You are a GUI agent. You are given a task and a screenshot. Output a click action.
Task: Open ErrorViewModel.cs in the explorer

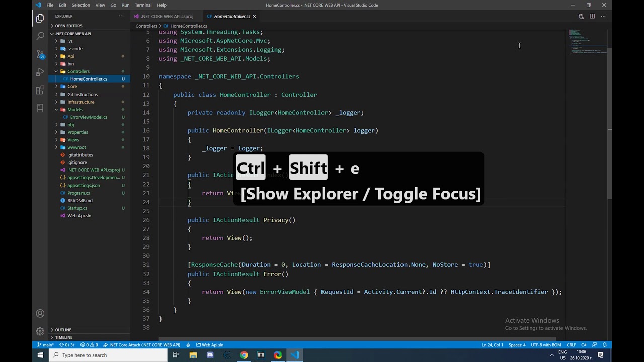click(89, 117)
